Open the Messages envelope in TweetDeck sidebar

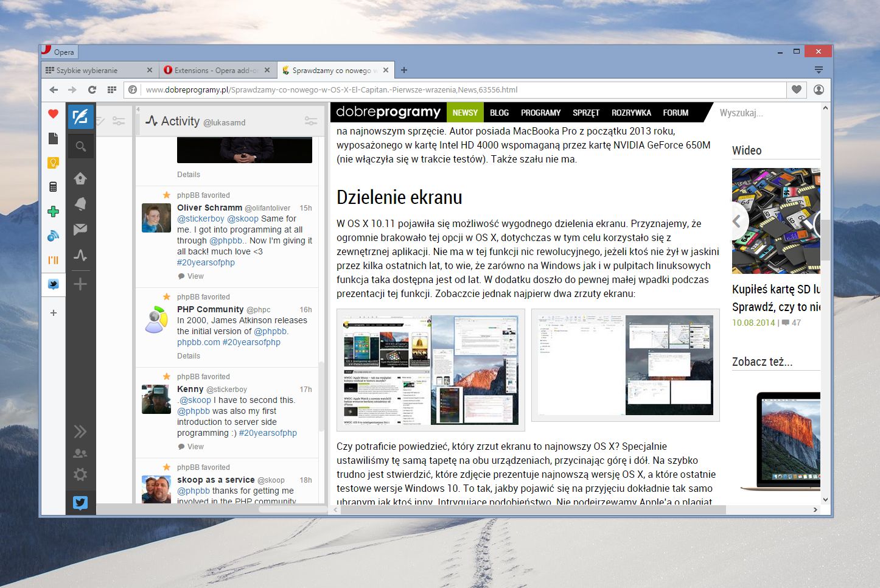click(x=80, y=229)
